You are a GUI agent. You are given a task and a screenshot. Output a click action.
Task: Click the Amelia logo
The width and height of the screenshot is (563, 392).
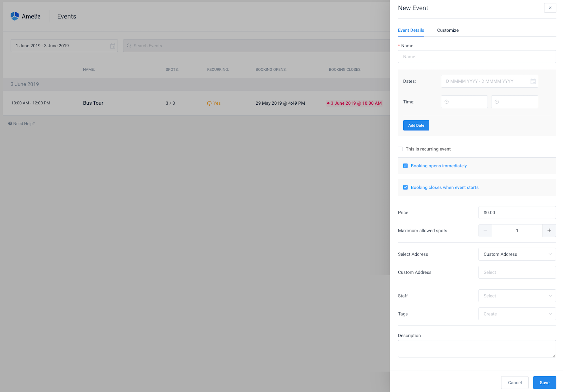15,16
